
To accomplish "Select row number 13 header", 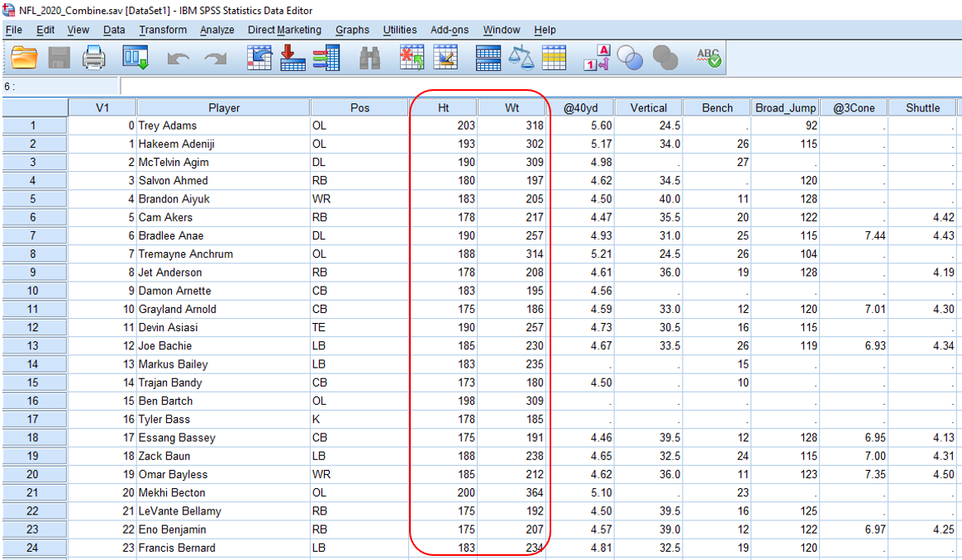I will pyautogui.click(x=34, y=346).
